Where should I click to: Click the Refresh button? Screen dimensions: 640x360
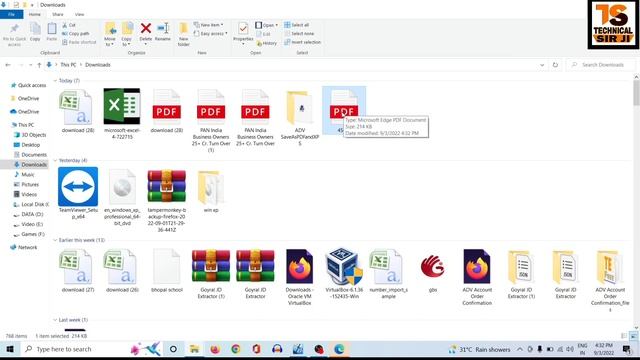pyautogui.click(x=555, y=65)
